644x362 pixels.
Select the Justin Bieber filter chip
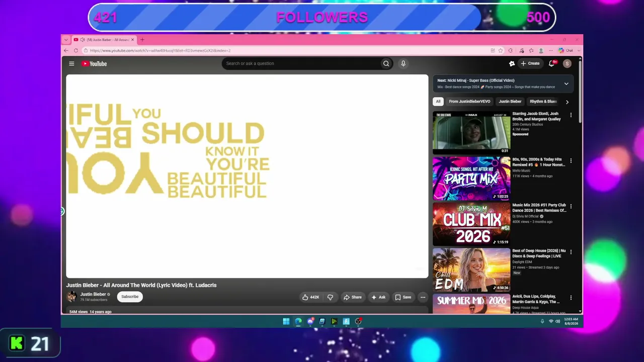click(510, 102)
